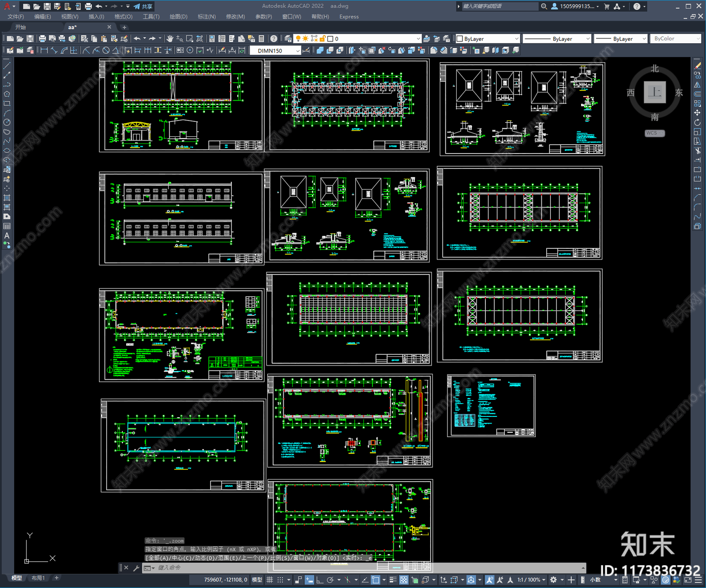
Task: Click the Help question mark icon in standard toolbar
Action: (x=274, y=39)
